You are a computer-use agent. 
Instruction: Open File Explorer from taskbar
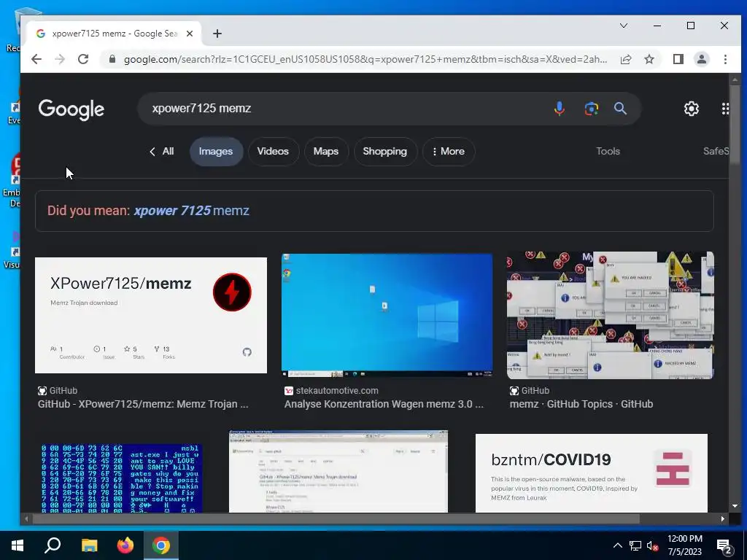(89, 545)
